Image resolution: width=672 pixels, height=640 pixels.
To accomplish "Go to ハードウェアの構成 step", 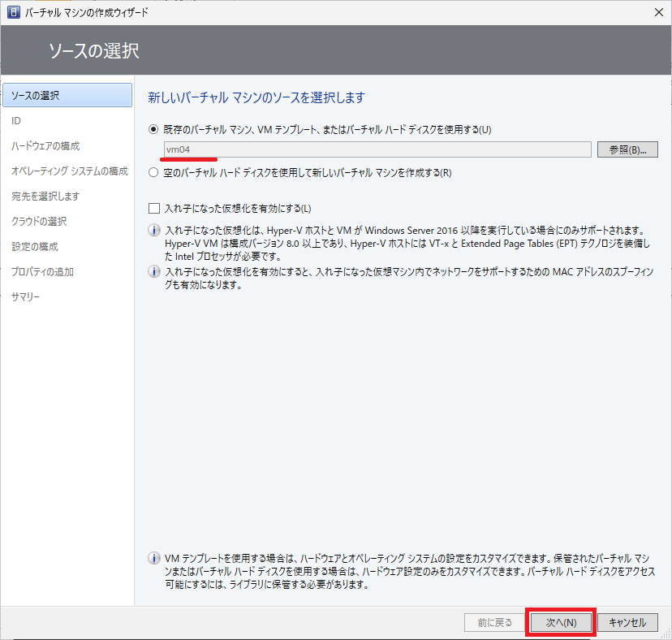I will [x=45, y=146].
